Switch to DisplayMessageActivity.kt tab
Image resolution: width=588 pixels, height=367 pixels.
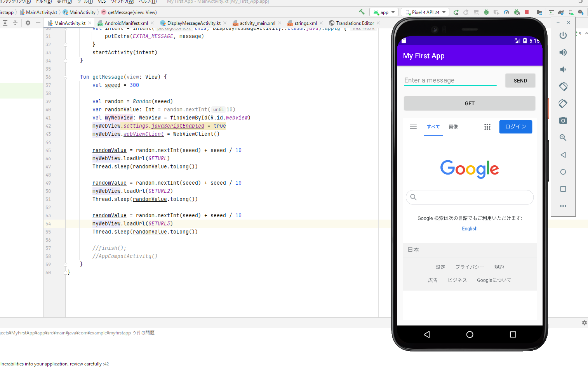coord(194,23)
